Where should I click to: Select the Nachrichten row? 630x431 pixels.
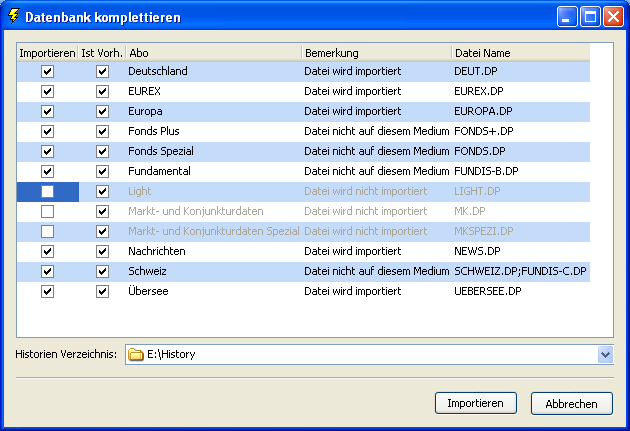(x=157, y=251)
